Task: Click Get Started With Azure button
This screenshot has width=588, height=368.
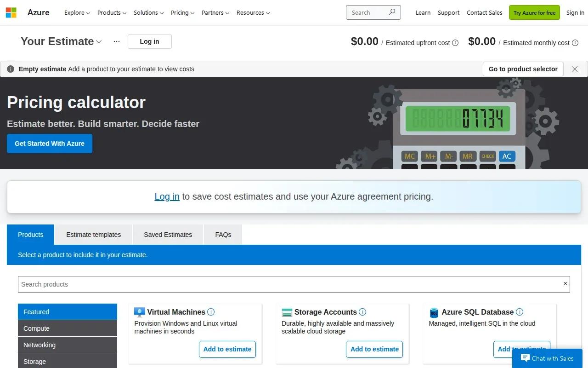Action: tap(50, 144)
